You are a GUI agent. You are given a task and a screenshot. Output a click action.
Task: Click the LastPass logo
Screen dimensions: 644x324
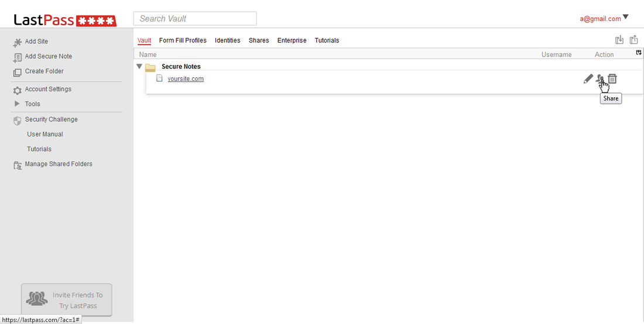[65, 20]
